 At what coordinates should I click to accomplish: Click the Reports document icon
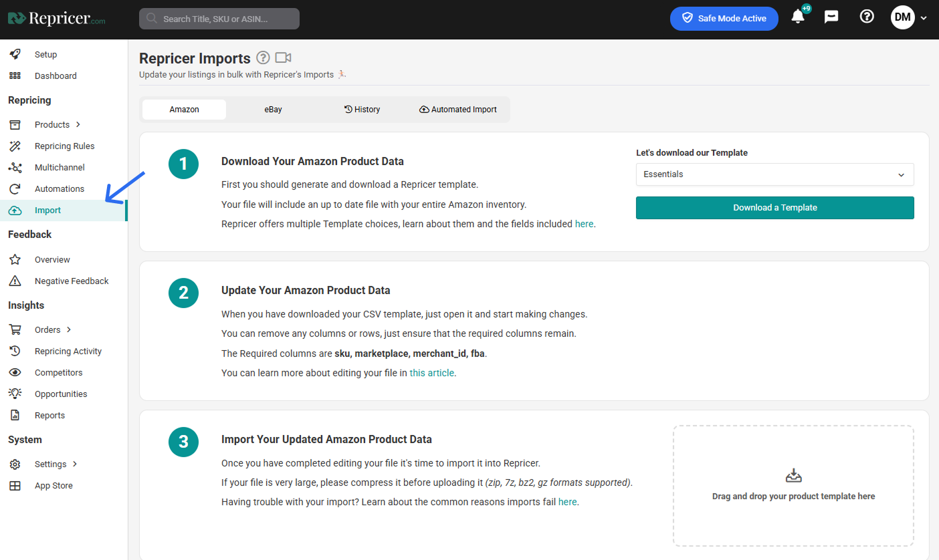[x=15, y=415]
